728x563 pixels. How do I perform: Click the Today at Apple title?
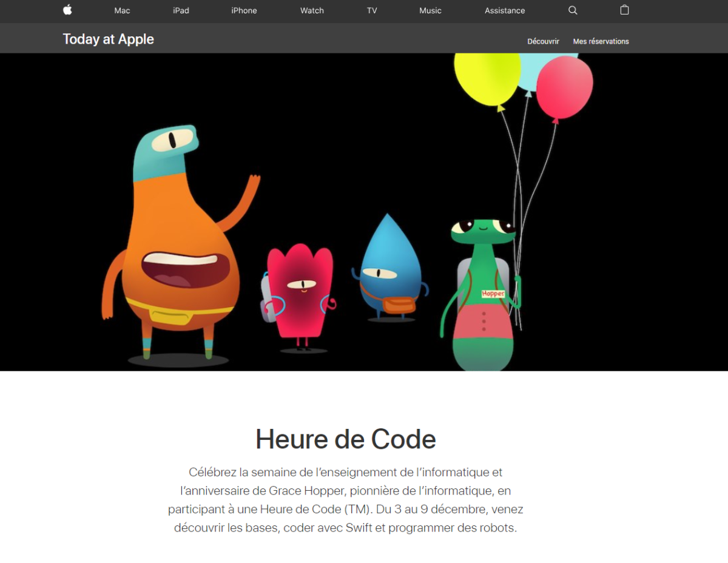(x=108, y=39)
